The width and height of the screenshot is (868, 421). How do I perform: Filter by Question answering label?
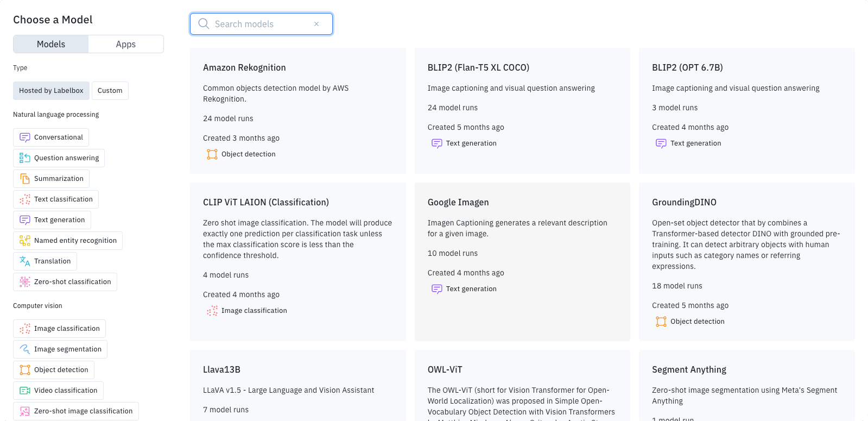pos(67,158)
